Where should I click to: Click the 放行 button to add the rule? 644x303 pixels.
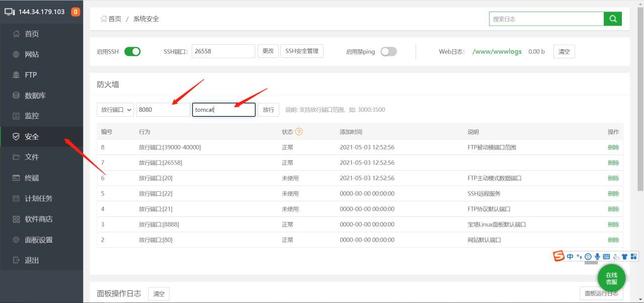coord(268,109)
